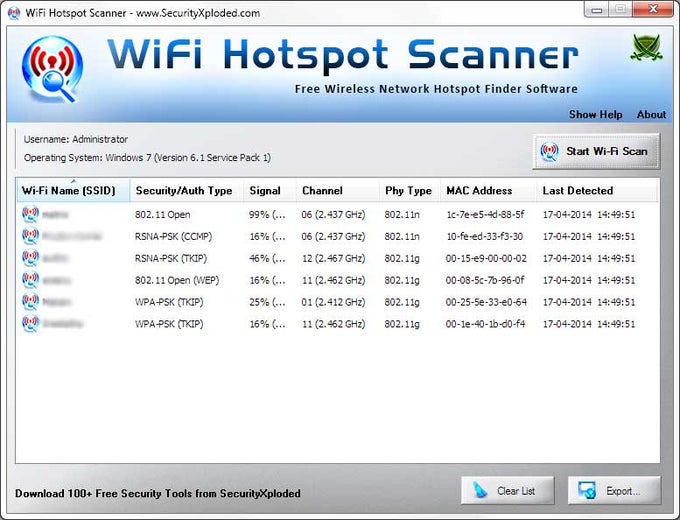Screen dimensions: 680x520
Task: Click the hotspot icon in the RSNA-PSK (CCMP) row
Action: (x=30, y=236)
